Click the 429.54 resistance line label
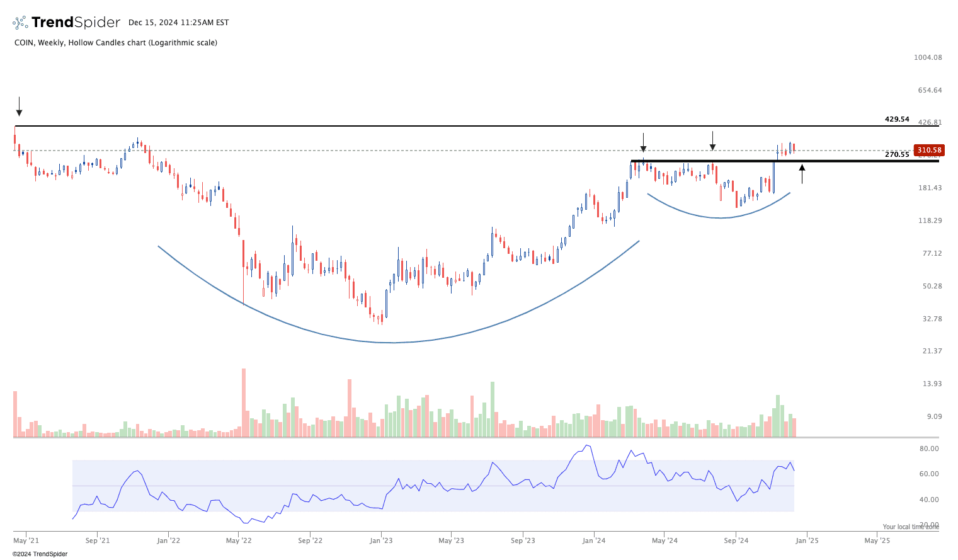The height and width of the screenshot is (560, 958). (897, 119)
